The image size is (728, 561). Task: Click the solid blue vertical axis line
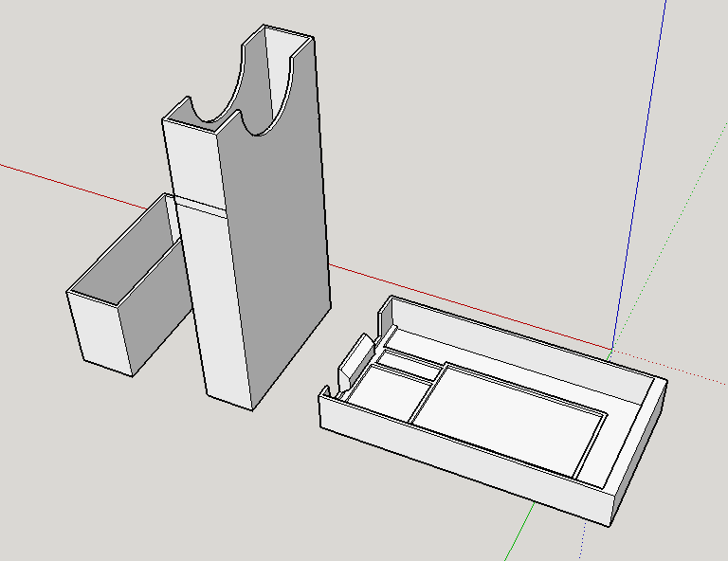pyautogui.click(x=640, y=174)
